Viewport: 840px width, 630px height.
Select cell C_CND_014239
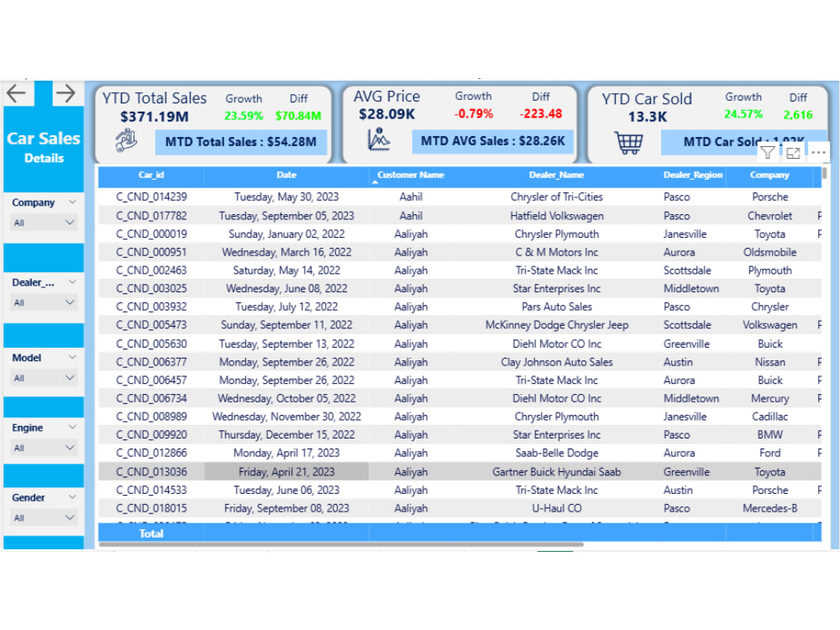151,197
